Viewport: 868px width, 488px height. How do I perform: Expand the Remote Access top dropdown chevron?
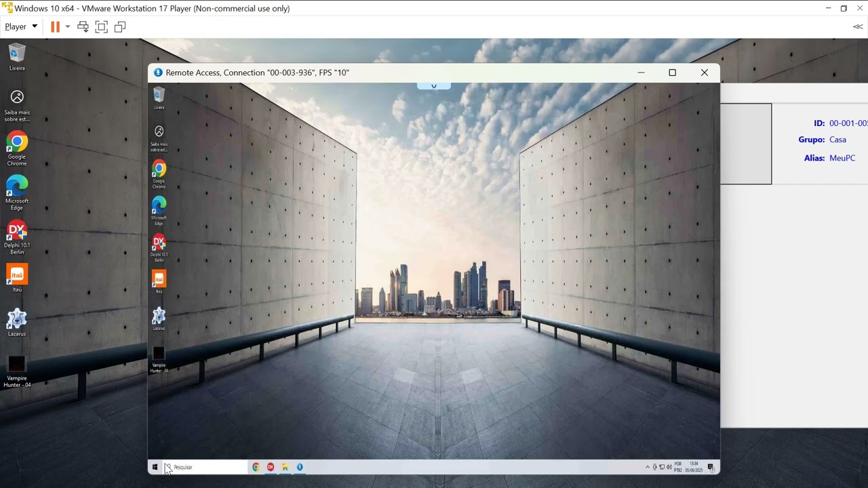434,86
